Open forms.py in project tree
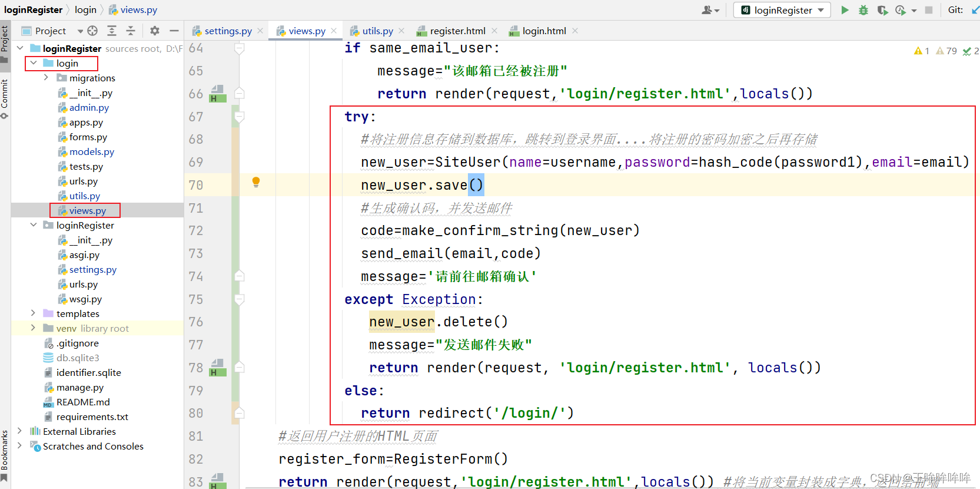 coord(88,137)
